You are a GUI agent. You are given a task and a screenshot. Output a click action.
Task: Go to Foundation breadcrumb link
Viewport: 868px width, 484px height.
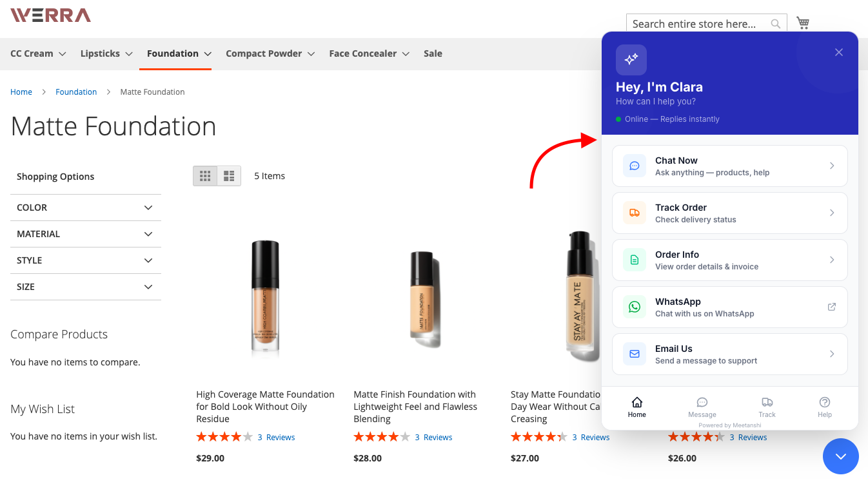[76, 92]
